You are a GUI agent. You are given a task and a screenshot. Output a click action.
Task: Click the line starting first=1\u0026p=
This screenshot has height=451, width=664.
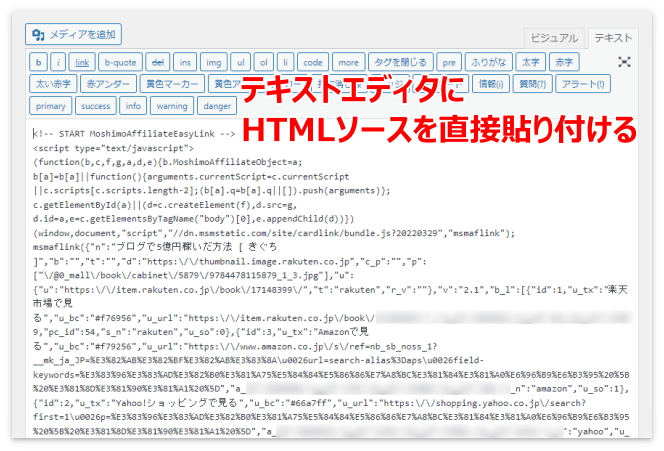point(331,417)
